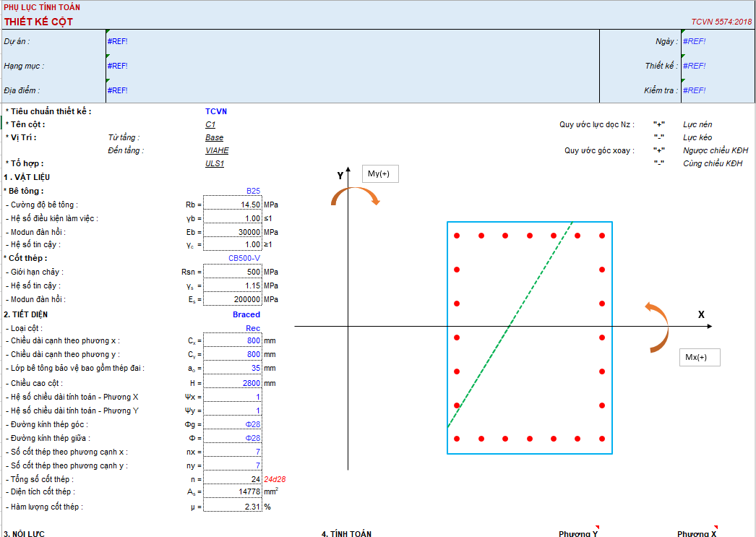756x537 pixels.
Task: Select the corner bar diameter Φg cell
Action: (233, 424)
